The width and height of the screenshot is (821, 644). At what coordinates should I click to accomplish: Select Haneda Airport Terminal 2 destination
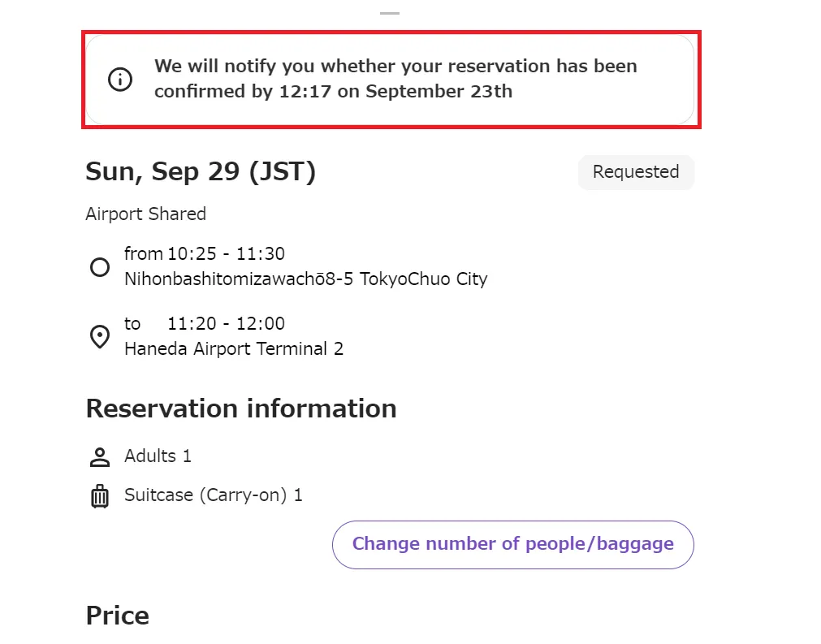coord(234,349)
